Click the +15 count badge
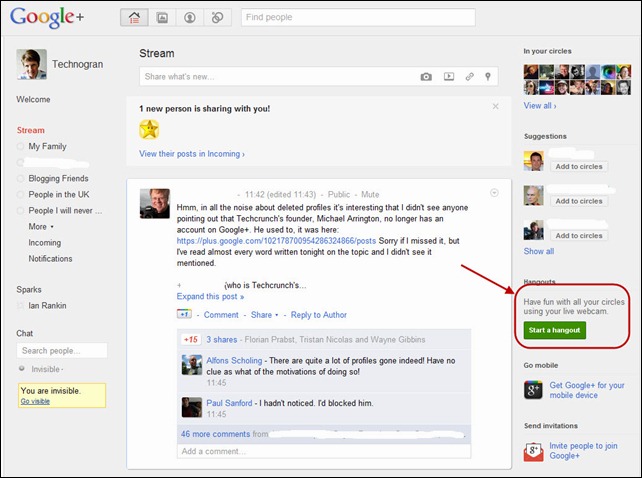 (x=191, y=339)
